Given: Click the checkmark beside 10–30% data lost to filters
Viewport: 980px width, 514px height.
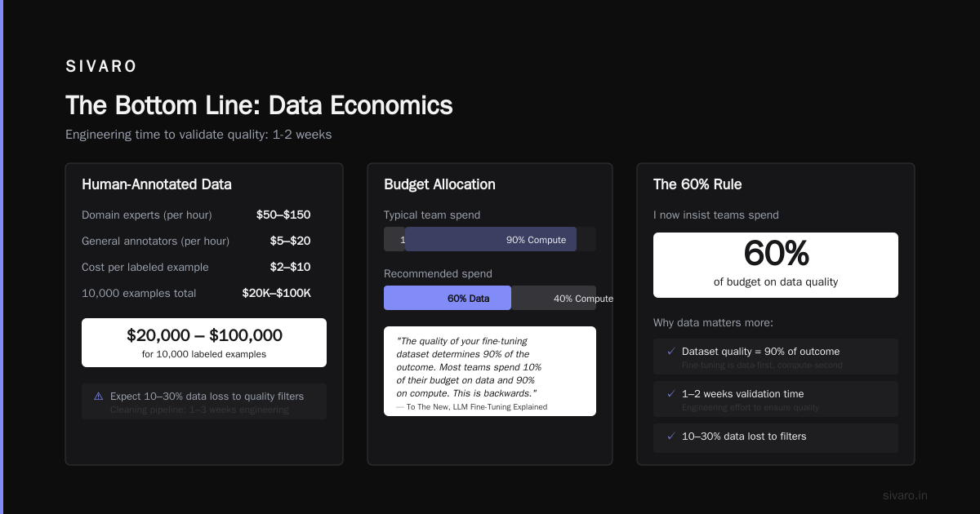Looking at the screenshot, I should (x=671, y=436).
